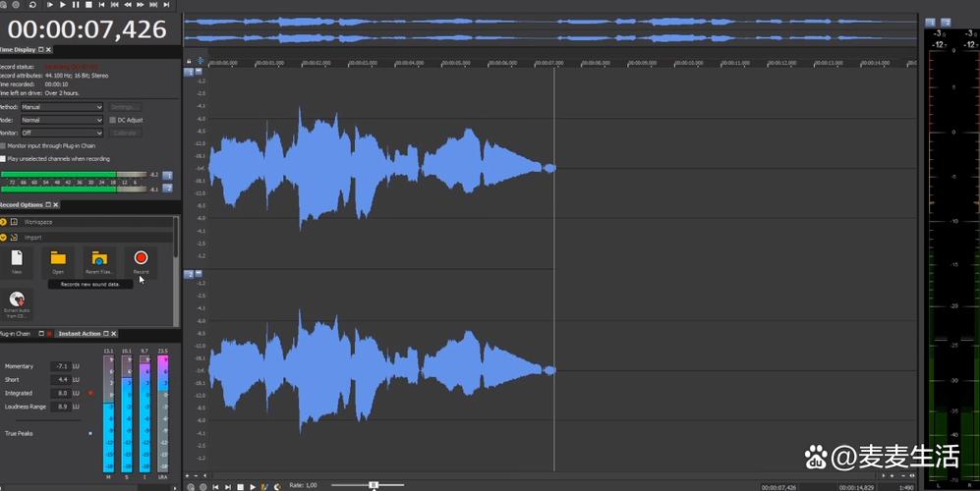Collapse the Import section
This screenshot has width=980, height=491.
3,238
